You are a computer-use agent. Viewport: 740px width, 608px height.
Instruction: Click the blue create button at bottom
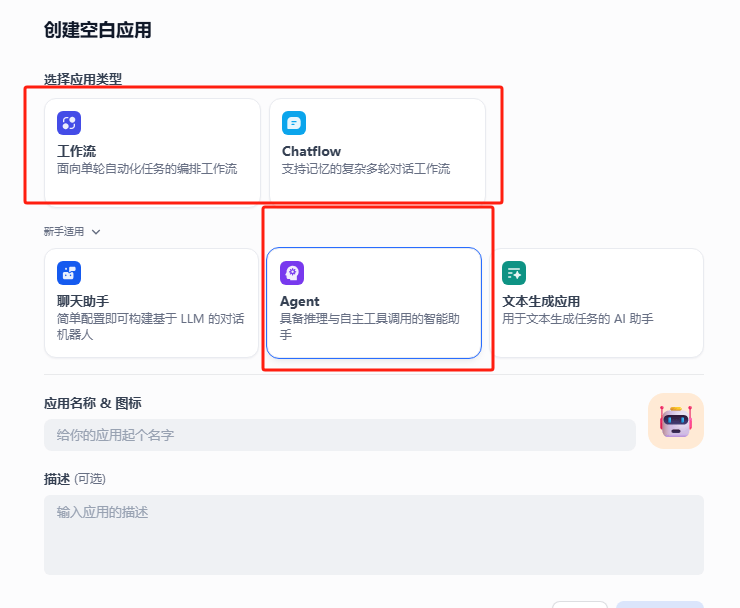pyautogui.click(x=659, y=604)
